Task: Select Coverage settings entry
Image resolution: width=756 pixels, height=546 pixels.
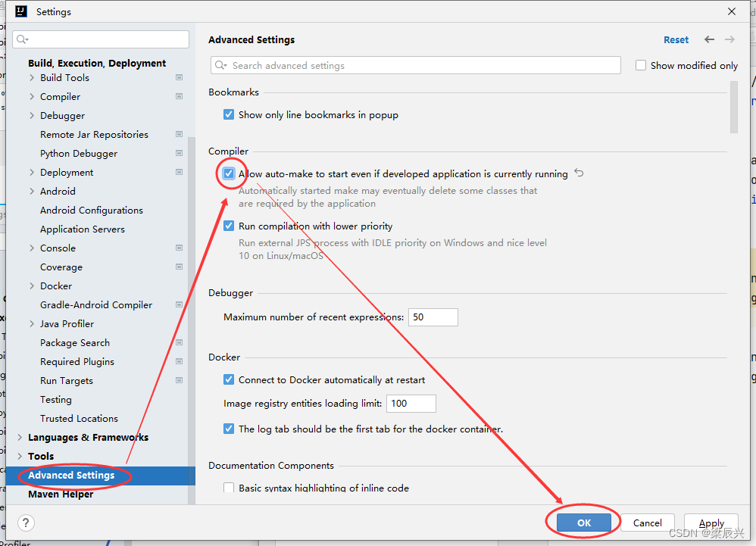Action: [x=61, y=267]
